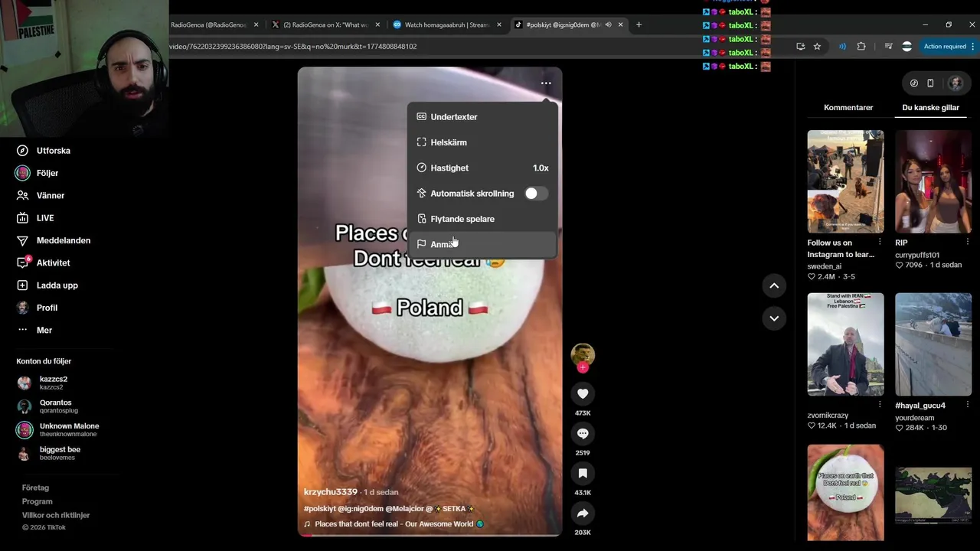Screen dimensions: 980x551
Task: Go to next video with down chevron
Action: coord(774,318)
